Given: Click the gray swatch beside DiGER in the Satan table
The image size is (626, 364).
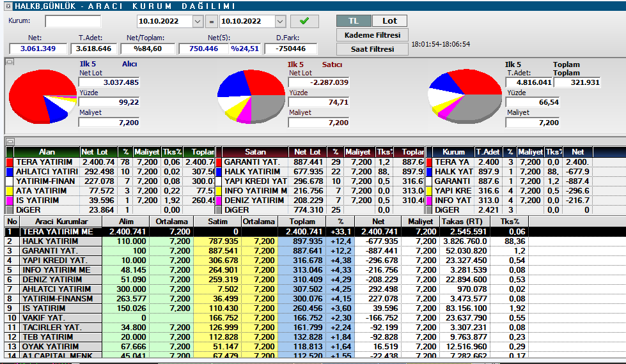Looking at the screenshot, I should [x=219, y=210].
